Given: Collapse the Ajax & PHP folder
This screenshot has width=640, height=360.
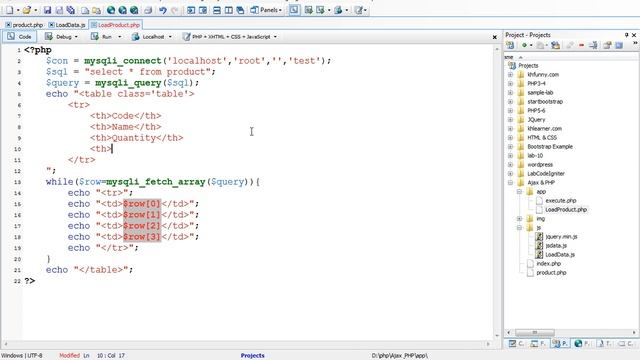Looking at the screenshot, I should [x=510, y=182].
